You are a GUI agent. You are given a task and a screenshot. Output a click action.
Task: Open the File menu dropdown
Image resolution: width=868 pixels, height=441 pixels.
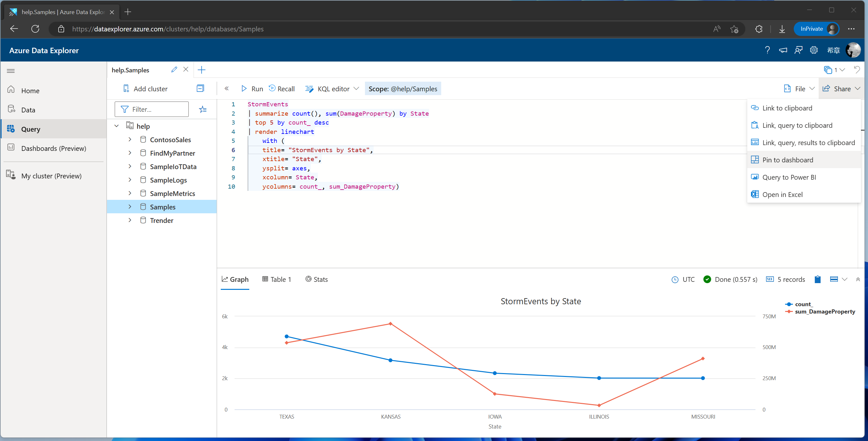(x=799, y=89)
